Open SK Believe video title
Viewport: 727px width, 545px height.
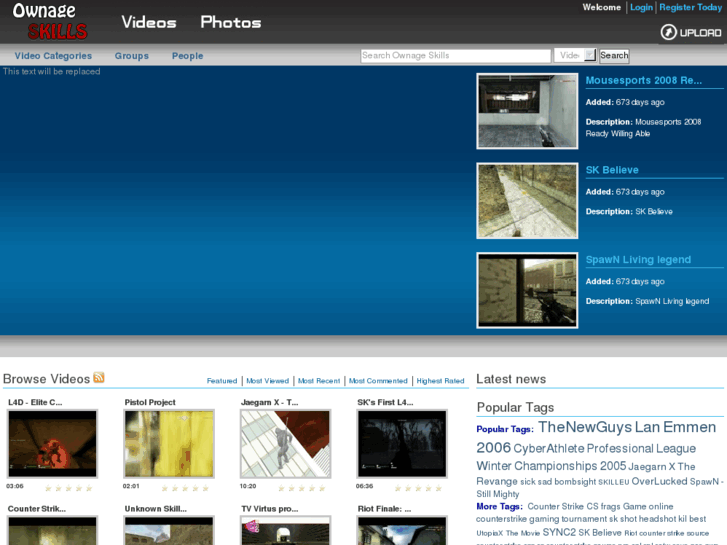[612, 170]
